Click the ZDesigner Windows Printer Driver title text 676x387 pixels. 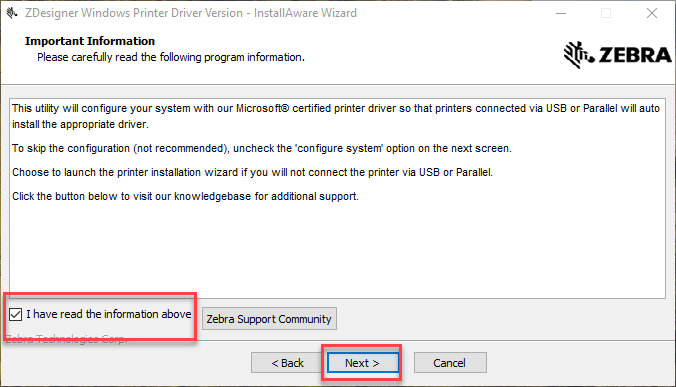click(x=191, y=13)
